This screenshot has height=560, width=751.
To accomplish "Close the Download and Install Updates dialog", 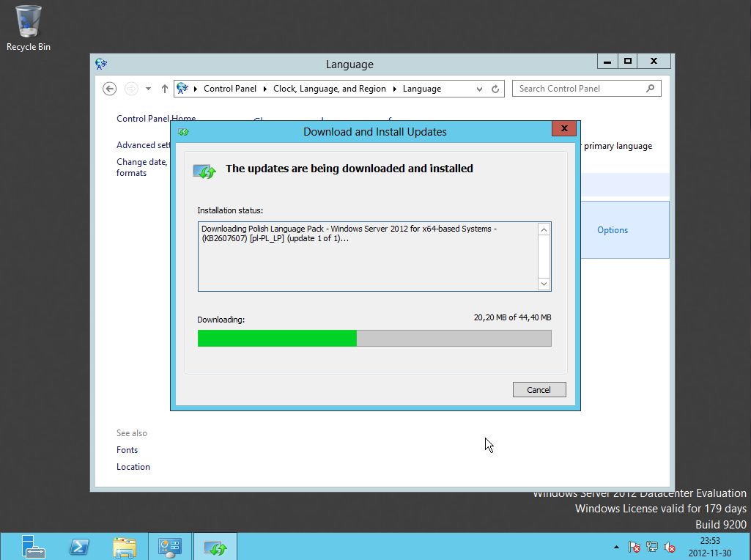I will [564, 128].
